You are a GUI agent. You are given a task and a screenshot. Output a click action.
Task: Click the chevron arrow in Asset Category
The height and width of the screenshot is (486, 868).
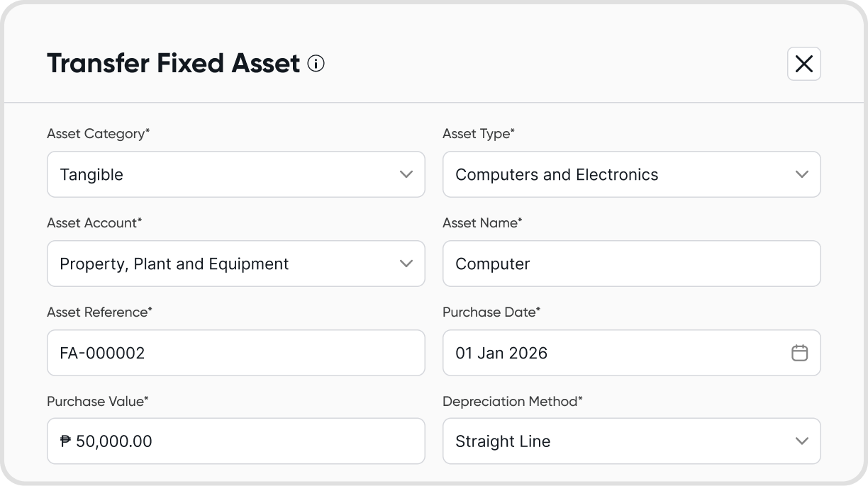[406, 174]
